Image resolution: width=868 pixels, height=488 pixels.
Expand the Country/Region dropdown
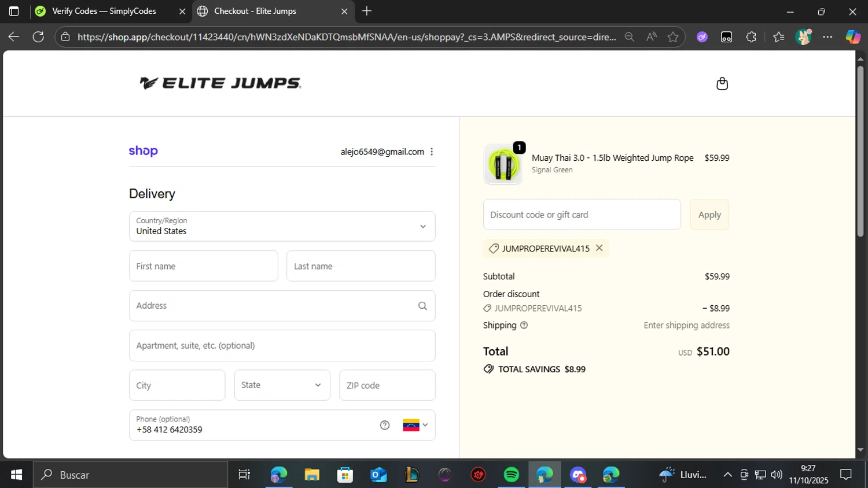pyautogui.click(x=282, y=226)
